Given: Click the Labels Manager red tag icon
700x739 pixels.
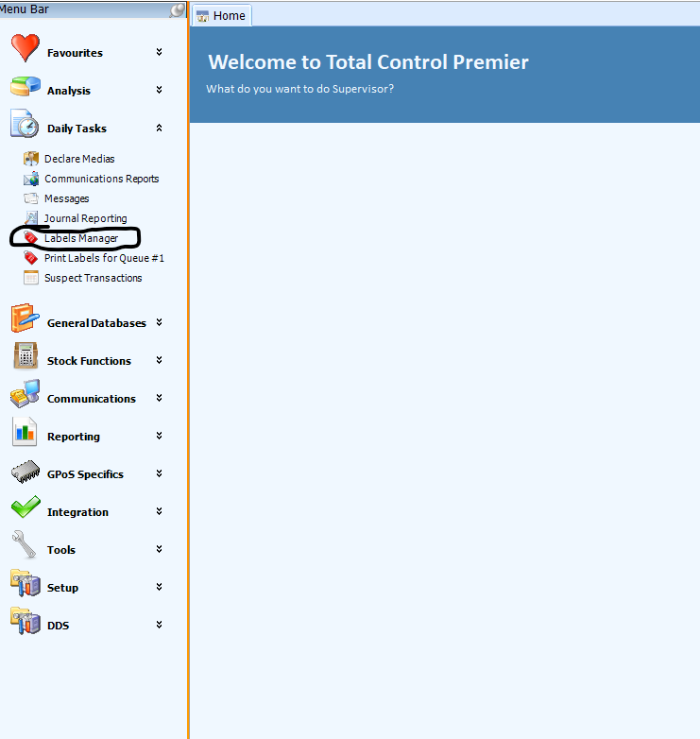Looking at the screenshot, I should (x=31, y=238).
